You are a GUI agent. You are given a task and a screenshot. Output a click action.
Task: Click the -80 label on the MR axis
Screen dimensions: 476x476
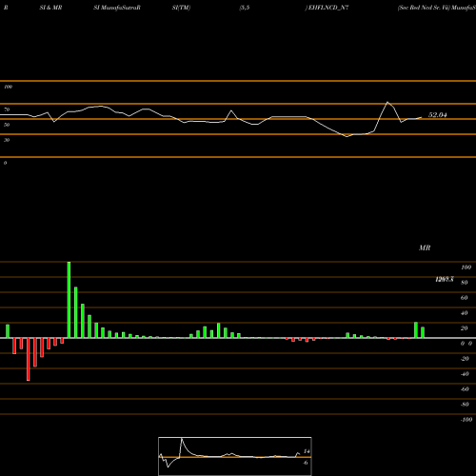click(x=465, y=405)
